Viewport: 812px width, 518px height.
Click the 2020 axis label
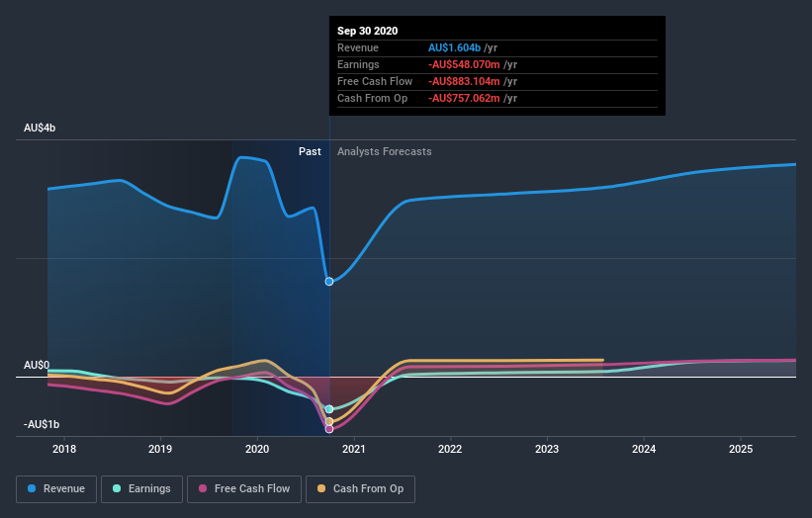click(257, 449)
